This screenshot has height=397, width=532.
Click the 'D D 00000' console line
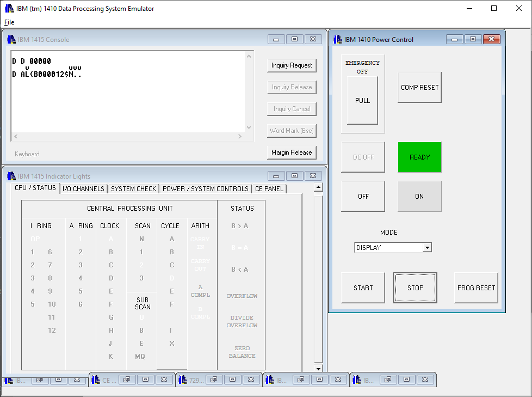pos(32,61)
